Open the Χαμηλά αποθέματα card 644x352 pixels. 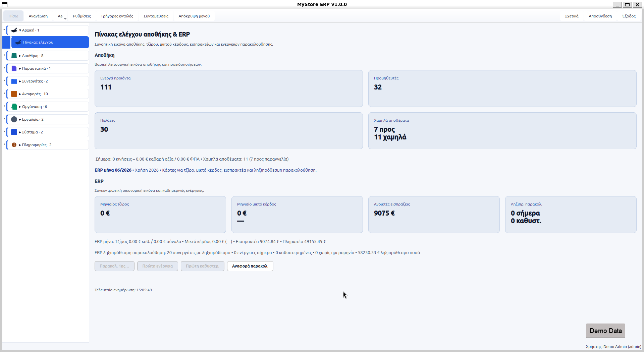(502, 131)
